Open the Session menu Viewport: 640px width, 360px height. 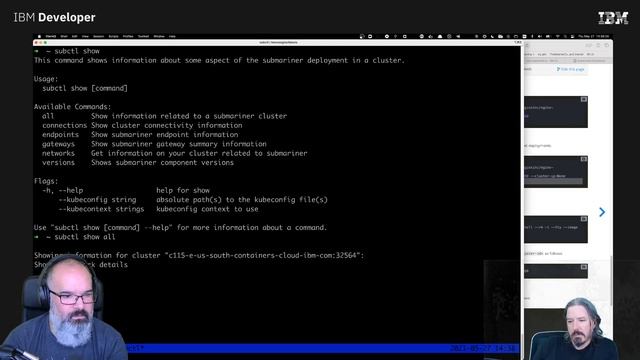[x=98, y=36]
